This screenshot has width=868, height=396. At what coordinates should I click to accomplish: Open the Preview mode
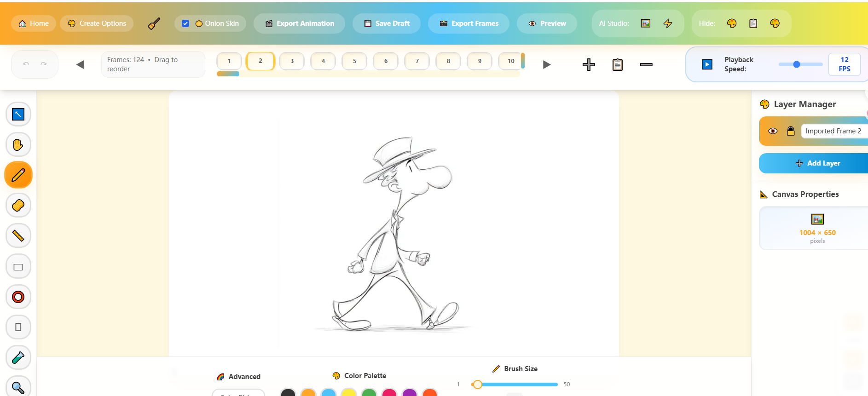coord(547,23)
